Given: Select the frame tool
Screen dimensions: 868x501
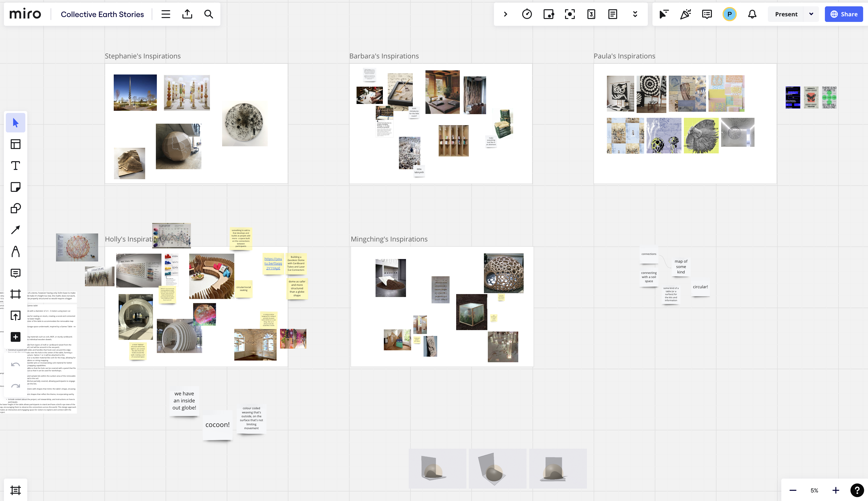Looking at the screenshot, I should [x=16, y=294].
